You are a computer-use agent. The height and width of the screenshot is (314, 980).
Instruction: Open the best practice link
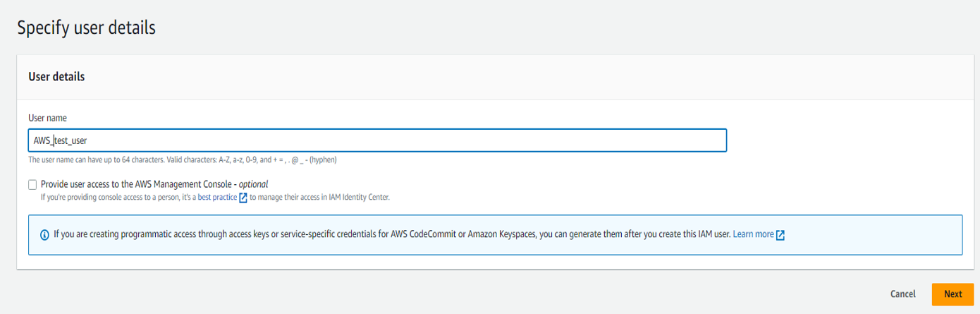tap(217, 198)
